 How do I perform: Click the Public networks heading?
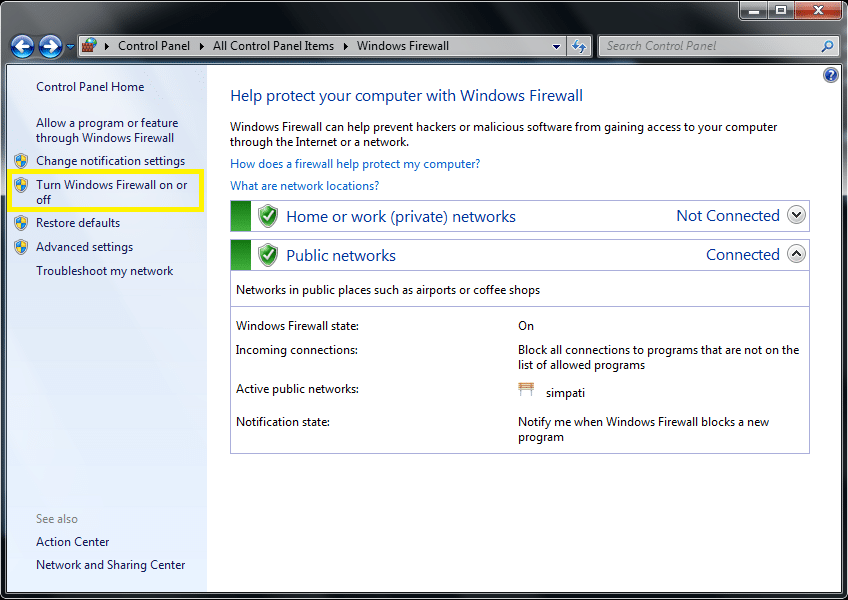(x=341, y=255)
